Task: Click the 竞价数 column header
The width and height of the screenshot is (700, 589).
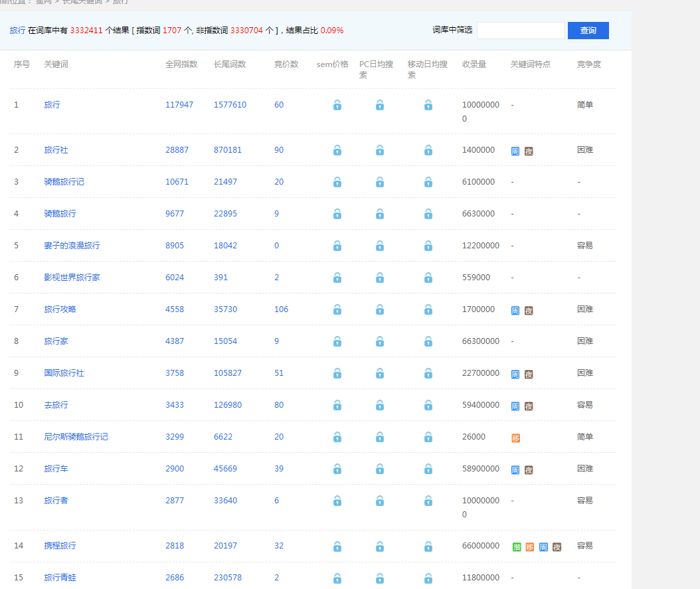Action: (286, 64)
